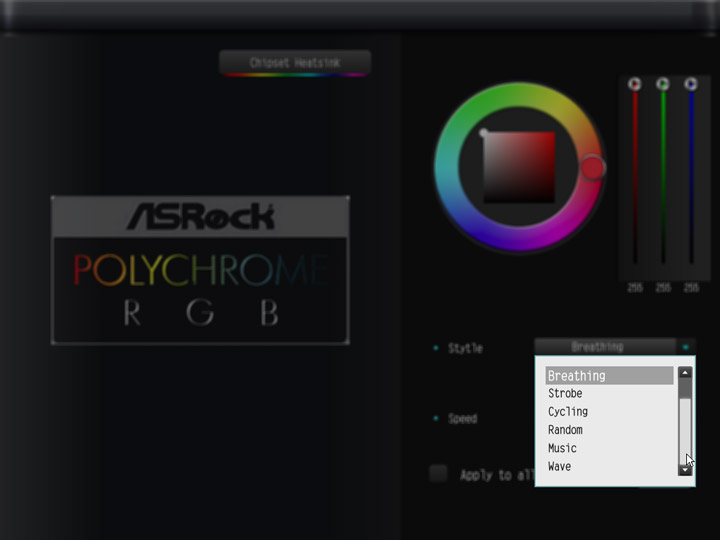This screenshot has height=540, width=720.
Task: Click the green slider knob
Action: click(663, 84)
